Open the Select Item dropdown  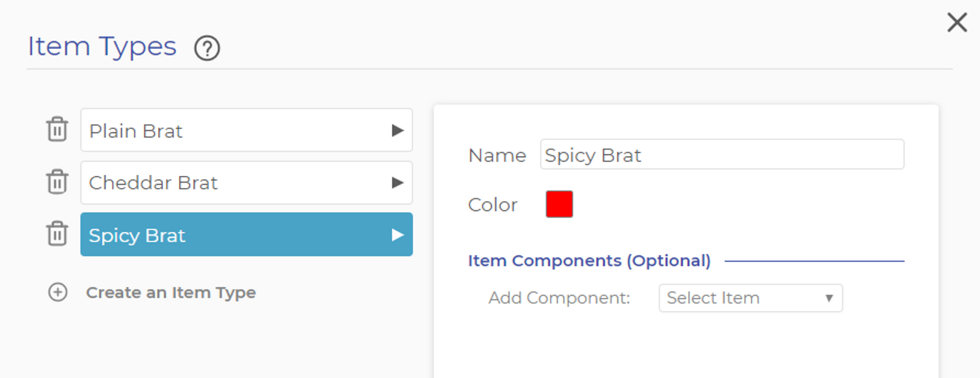[x=750, y=298]
